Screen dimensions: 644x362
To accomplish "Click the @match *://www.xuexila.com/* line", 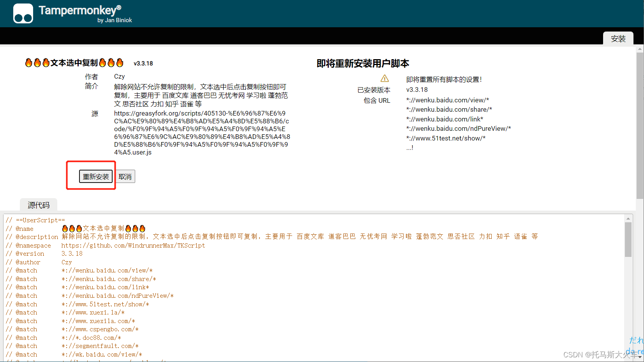I will pyautogui.click(x=71, y=321).
